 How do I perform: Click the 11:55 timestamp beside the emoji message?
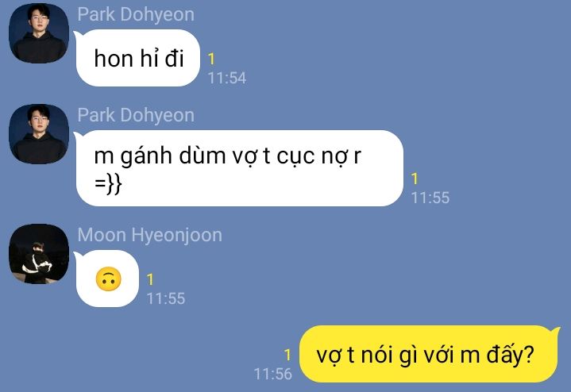[166, 298]
